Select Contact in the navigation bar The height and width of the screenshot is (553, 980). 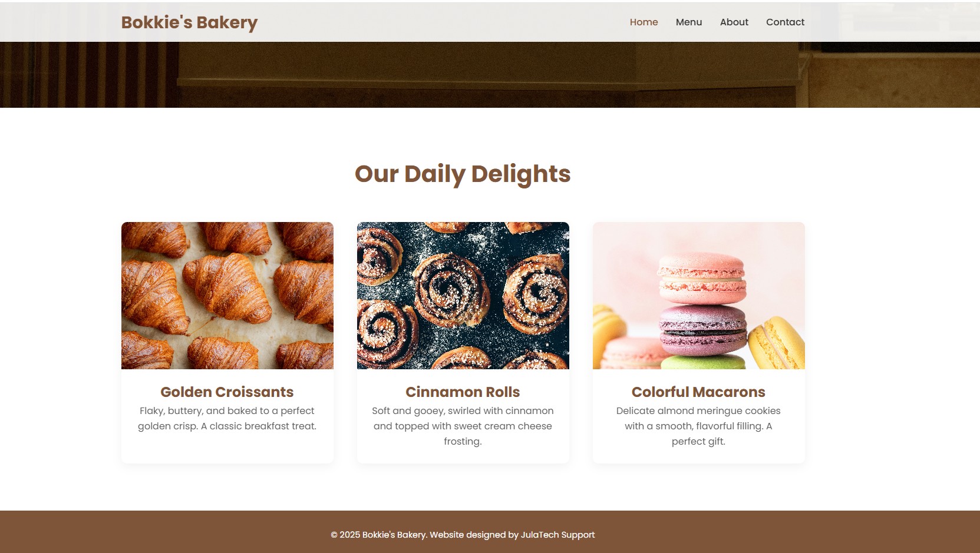[x=785, y=22]
